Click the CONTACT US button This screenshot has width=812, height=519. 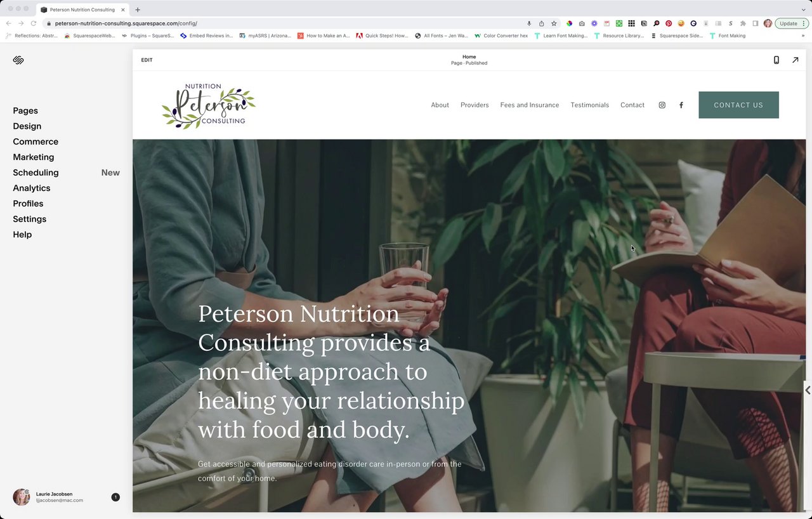click(738, 105)
